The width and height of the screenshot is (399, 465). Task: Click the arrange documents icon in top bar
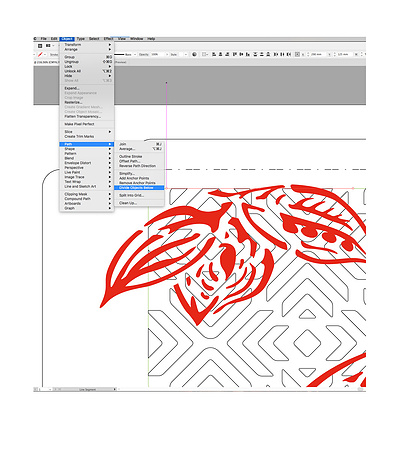48,46
